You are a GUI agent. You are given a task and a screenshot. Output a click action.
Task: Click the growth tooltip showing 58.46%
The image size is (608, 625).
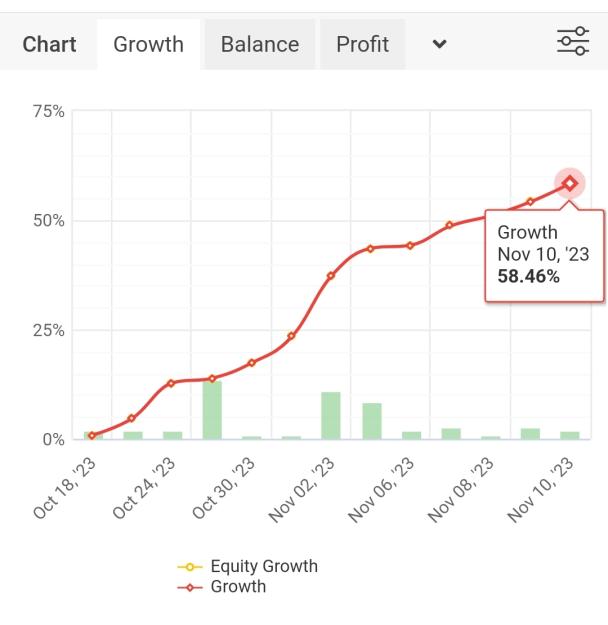544,255
